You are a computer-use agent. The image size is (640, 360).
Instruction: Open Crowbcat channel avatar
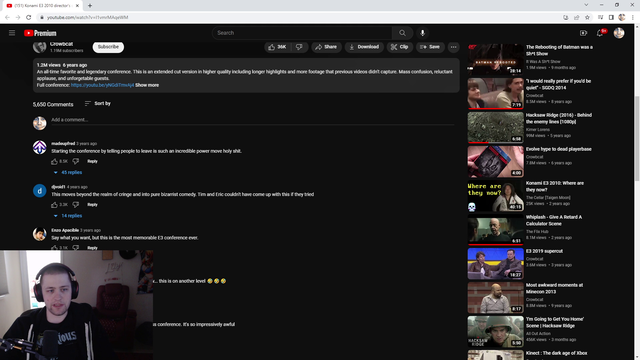click(x=40, y=47)
